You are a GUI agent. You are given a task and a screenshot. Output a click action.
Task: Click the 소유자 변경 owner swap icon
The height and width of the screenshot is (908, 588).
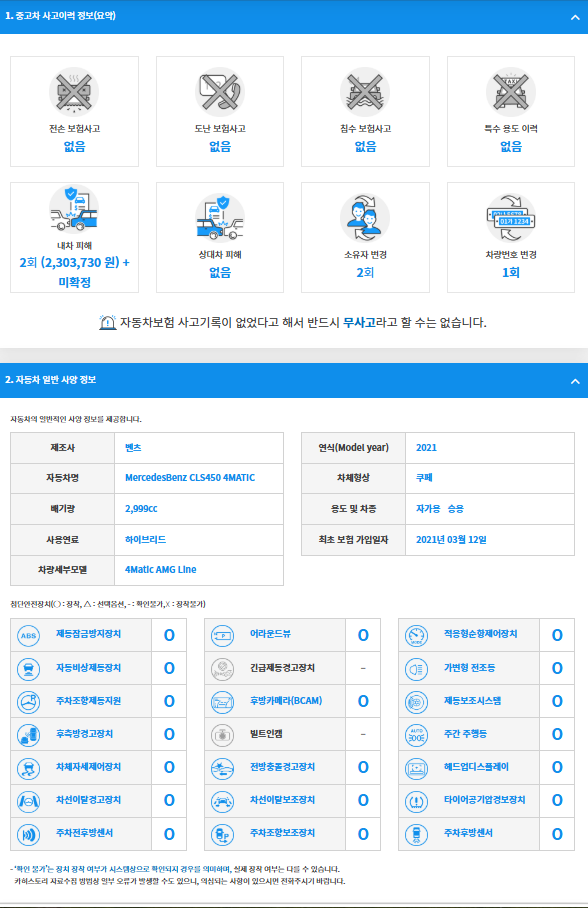click(x=365, y=218)
